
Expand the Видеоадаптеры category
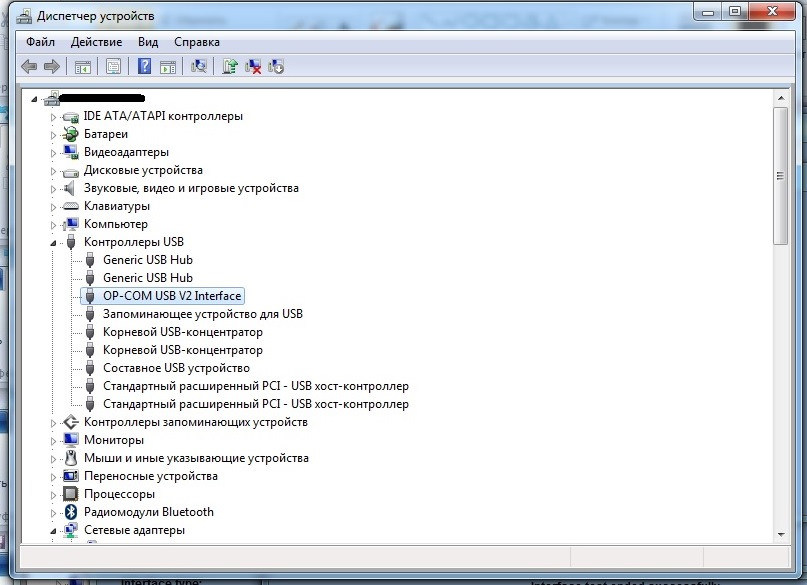pyautogui.click(x=53, y=153)
